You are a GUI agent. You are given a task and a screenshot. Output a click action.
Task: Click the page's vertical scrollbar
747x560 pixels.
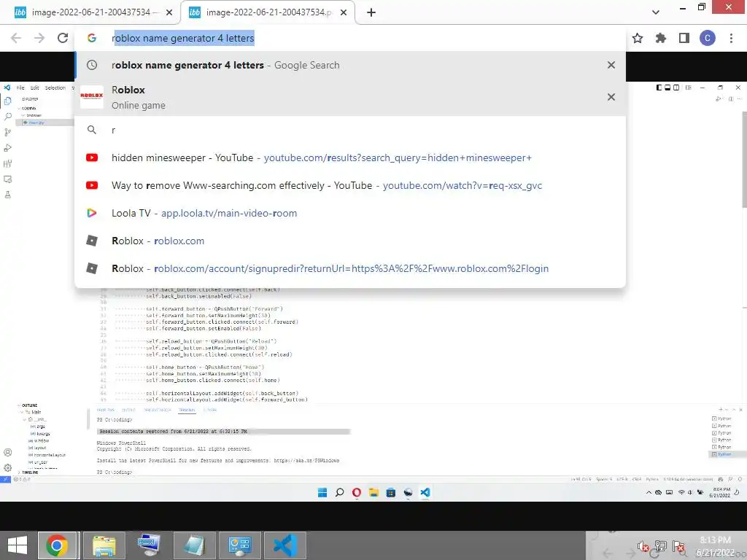click(x=744, y=160)
